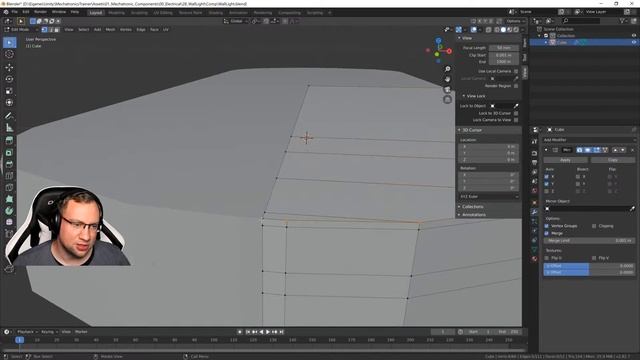Image resolution: width=640 pixels, height=360 pixels.
Task: Select the Measure tool
Action: tap(9, 128)
